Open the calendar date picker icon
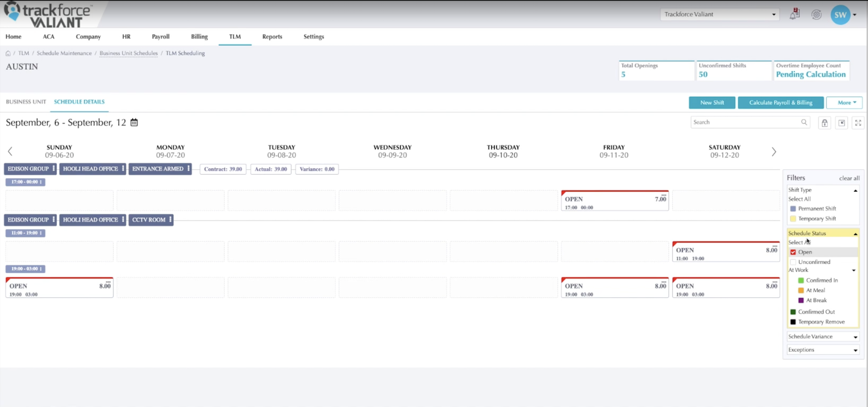This screenshot has height=407, width=868. point(134,122)
